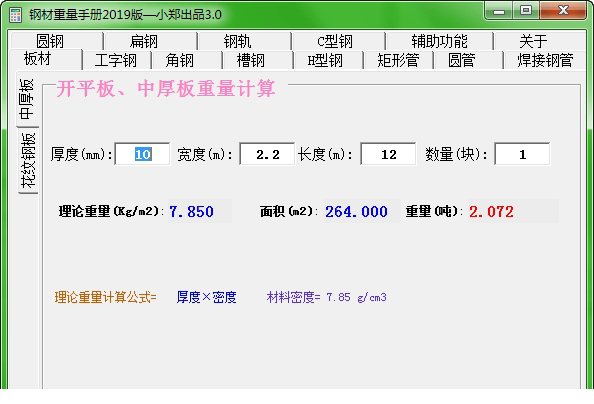
Task: Click the calculator app icon in title bar
Action: (15, 15)
